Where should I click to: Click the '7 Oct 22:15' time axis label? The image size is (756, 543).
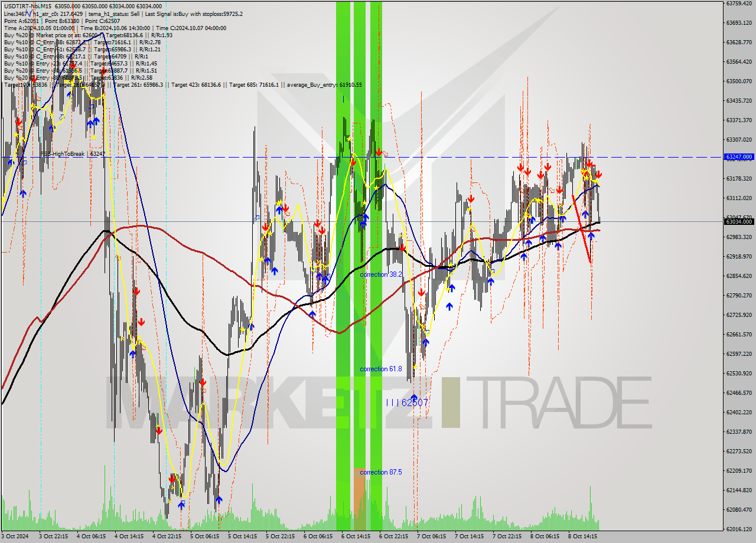(x=507, y=537)
